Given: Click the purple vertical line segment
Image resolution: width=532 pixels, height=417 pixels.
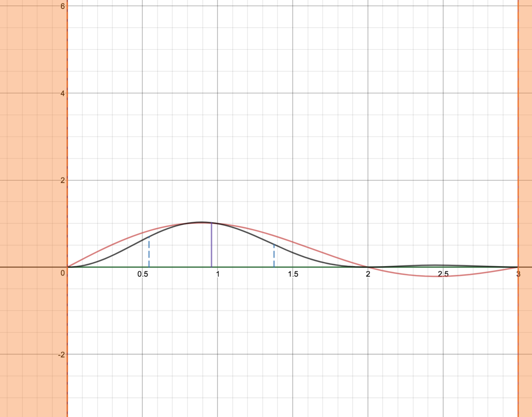Looking at the screenshot, I should point(212,245).
